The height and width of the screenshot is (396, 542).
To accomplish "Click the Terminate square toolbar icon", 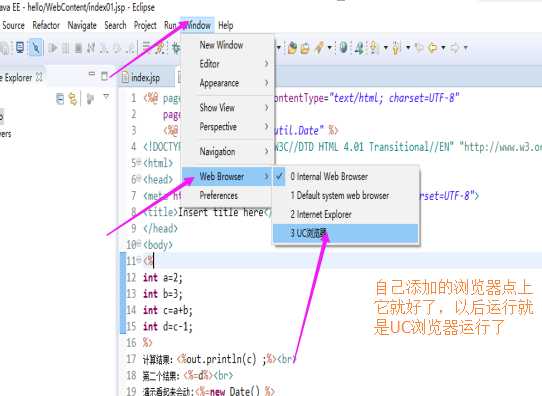I will [78, 48].
